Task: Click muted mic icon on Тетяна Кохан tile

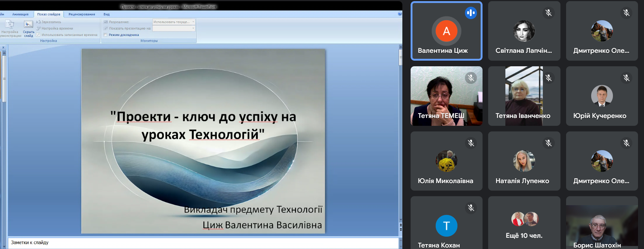Action: 471,208
